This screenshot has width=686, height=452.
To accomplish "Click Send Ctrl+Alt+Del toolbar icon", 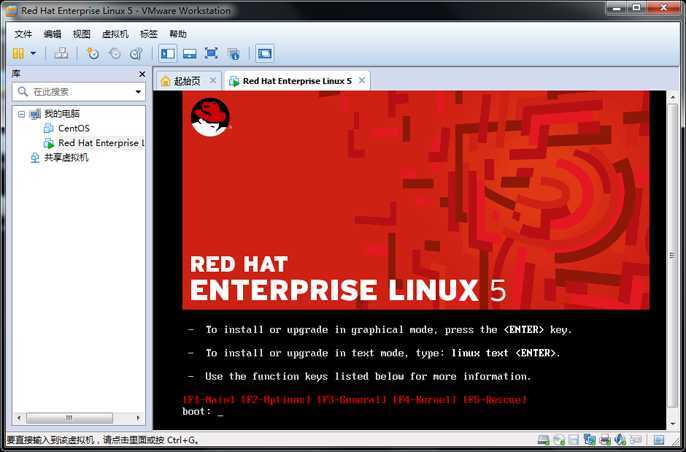I will coord(61,54).
